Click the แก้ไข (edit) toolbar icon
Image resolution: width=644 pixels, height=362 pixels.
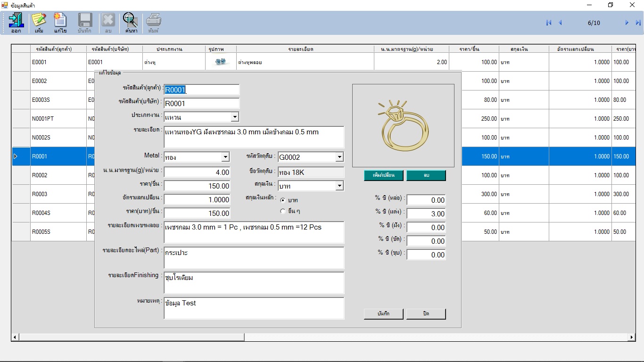[x=60, y=23]
